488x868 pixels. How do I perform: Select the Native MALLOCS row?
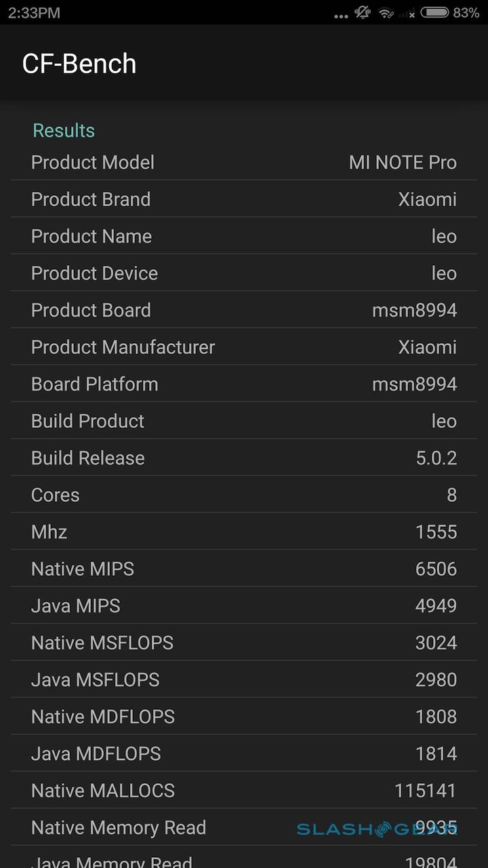point(244,791)
